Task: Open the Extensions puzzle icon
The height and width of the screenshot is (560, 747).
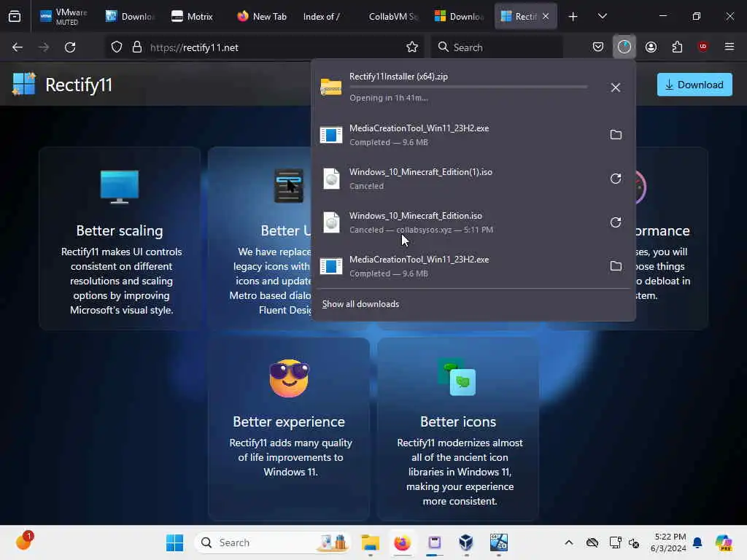Action: tap(677, 47)
